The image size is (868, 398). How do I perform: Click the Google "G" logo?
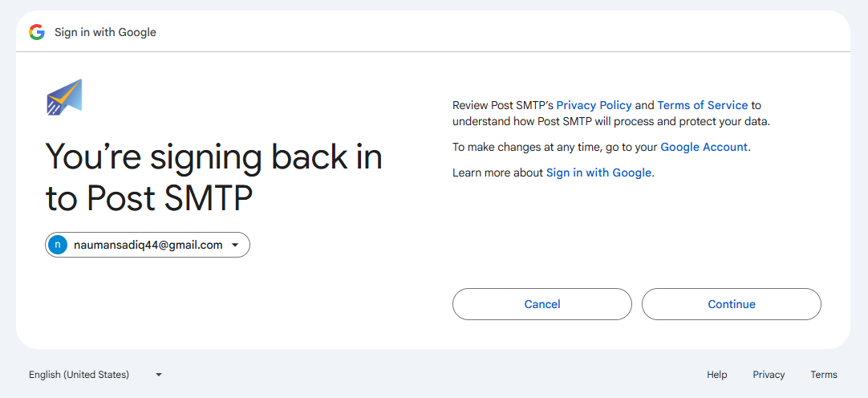pyautogui.click(x=36, y=32)
